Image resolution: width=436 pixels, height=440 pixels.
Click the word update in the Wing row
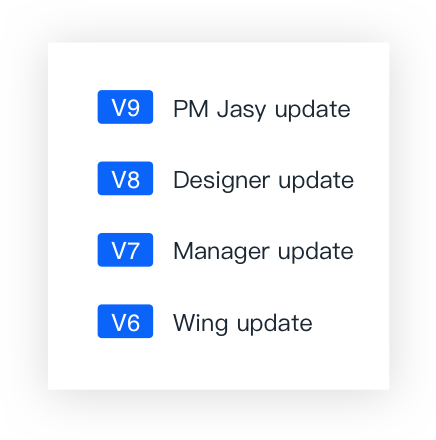click(x=275, y=323)
